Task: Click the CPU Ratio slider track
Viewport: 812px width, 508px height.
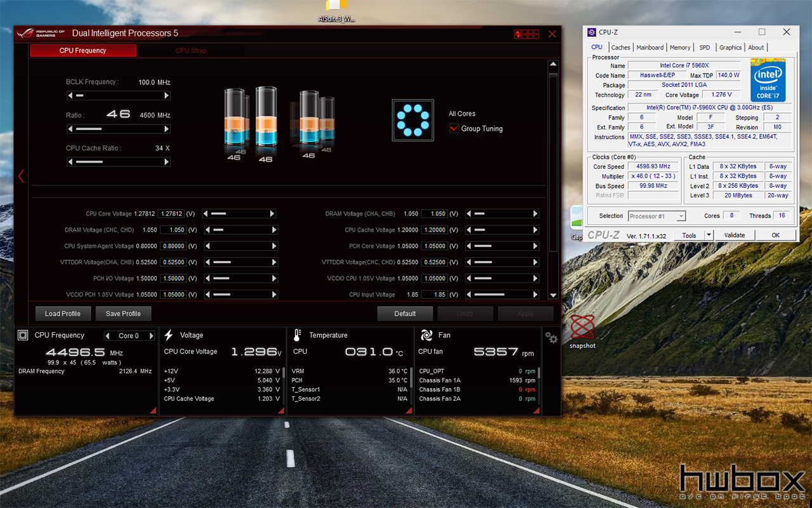Action: [119, 128]
